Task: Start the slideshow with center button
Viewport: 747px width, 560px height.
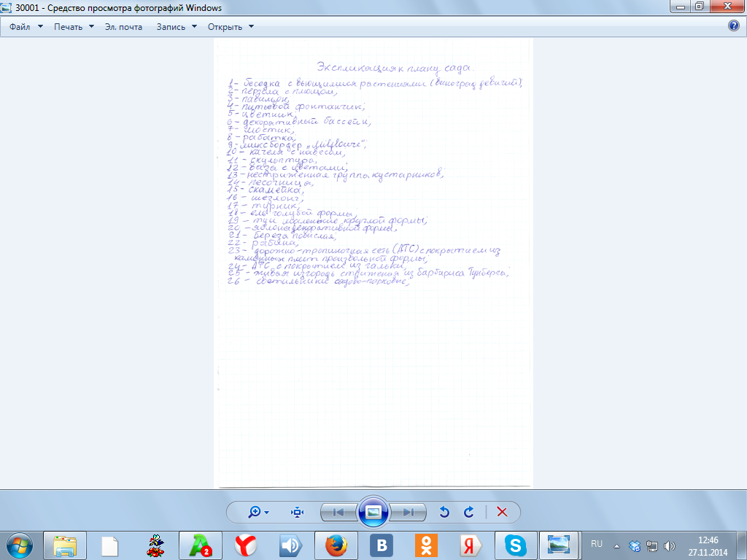Action: (373, 512)
